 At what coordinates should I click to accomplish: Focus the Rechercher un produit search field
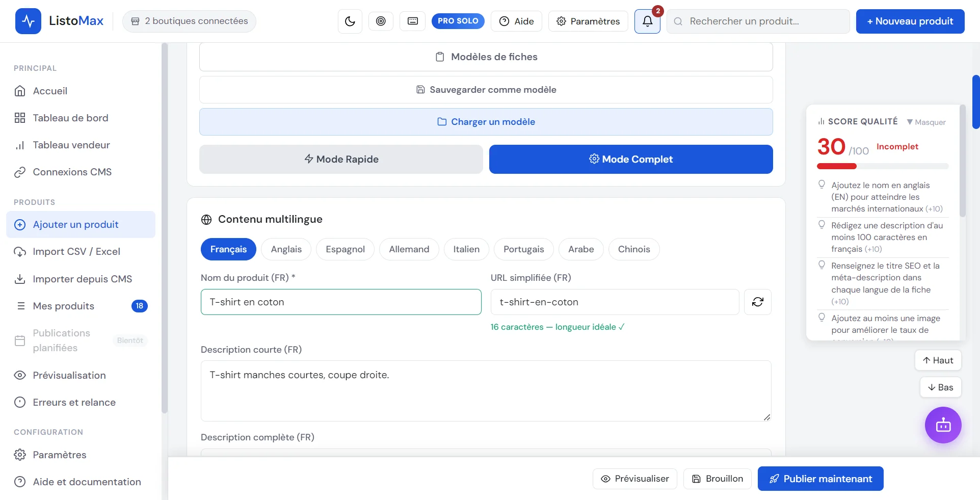pyautogui.click(x=758, y=21)
